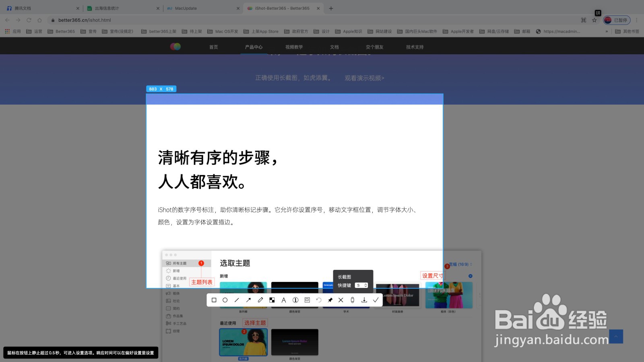Click browser forward arrow

click(x=18, y=20)
